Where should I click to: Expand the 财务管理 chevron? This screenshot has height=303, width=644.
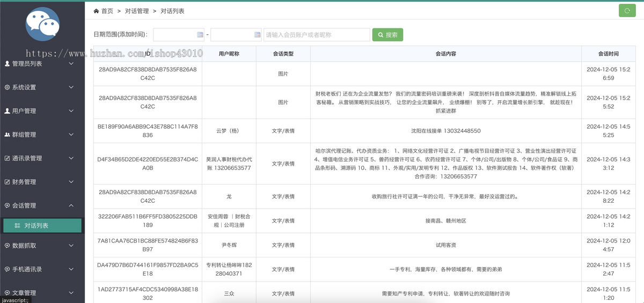click(x=71, y=182)
